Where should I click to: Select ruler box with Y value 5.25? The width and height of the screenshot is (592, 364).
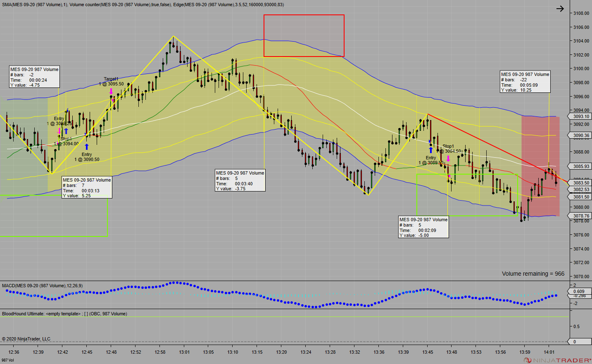point(87,187)
